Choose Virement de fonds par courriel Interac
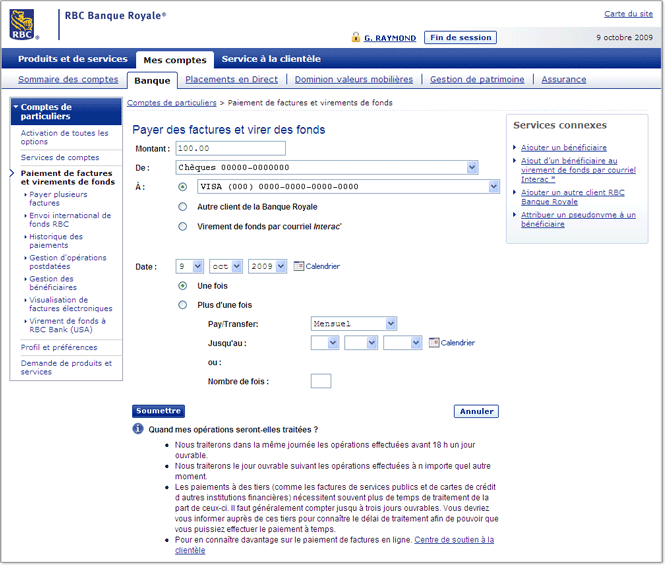The image size is (665, 565). (x=182, y=227)
